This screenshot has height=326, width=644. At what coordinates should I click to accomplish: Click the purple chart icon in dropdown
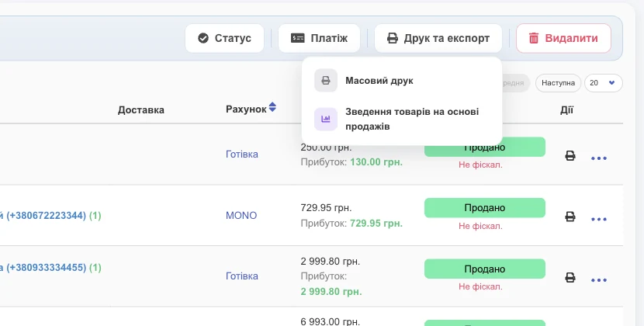326,119
